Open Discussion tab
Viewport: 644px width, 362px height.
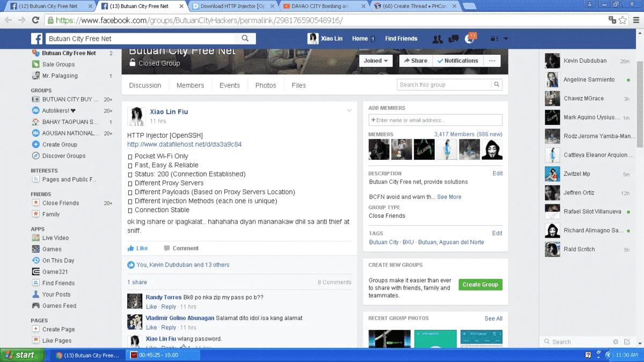tap(145, 85)
